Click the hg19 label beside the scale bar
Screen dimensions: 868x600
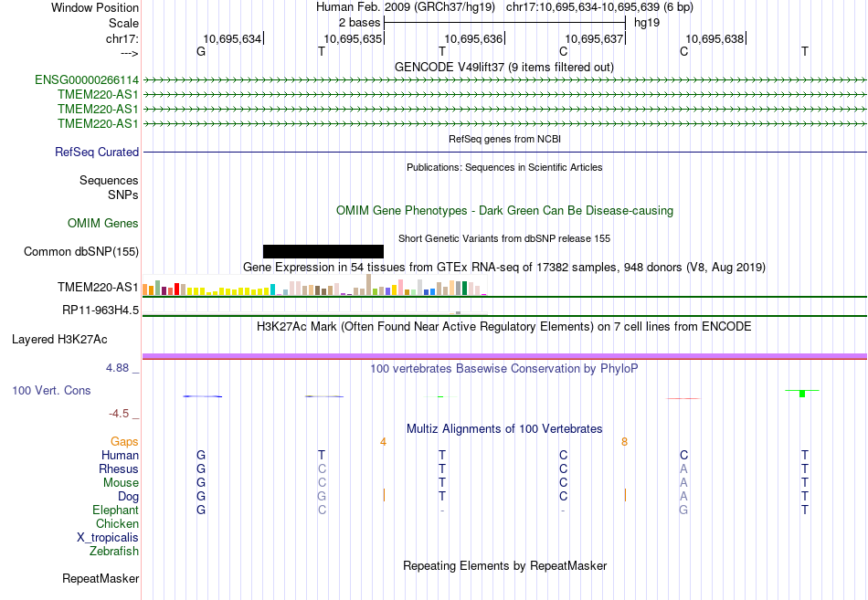tap(647, 23)
